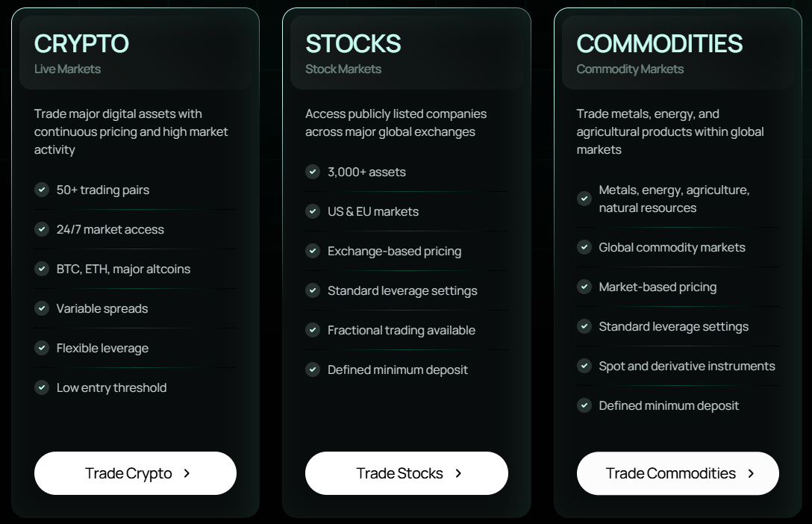Select the STOCKS card heading
Viewport: 812px width, 524px height.
(x=353, y=43)
